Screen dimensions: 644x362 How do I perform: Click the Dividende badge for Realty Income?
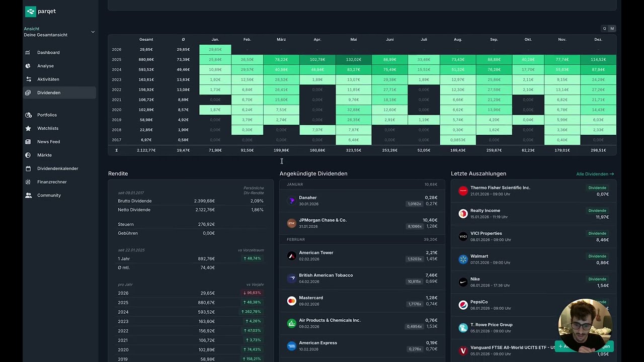pos(597,211)
